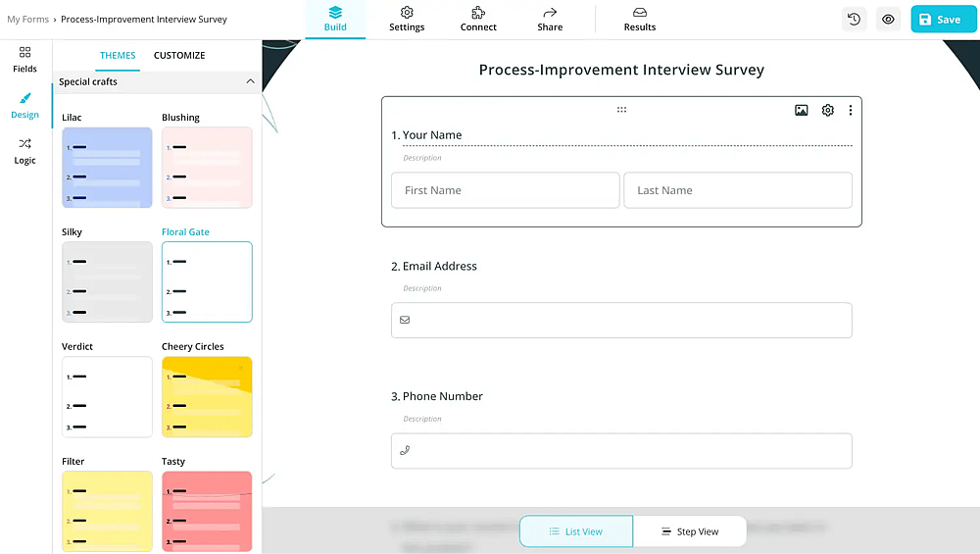Select the CUSTOMIZE tab
The image size is (980, 554).
[x=179, y=55]
